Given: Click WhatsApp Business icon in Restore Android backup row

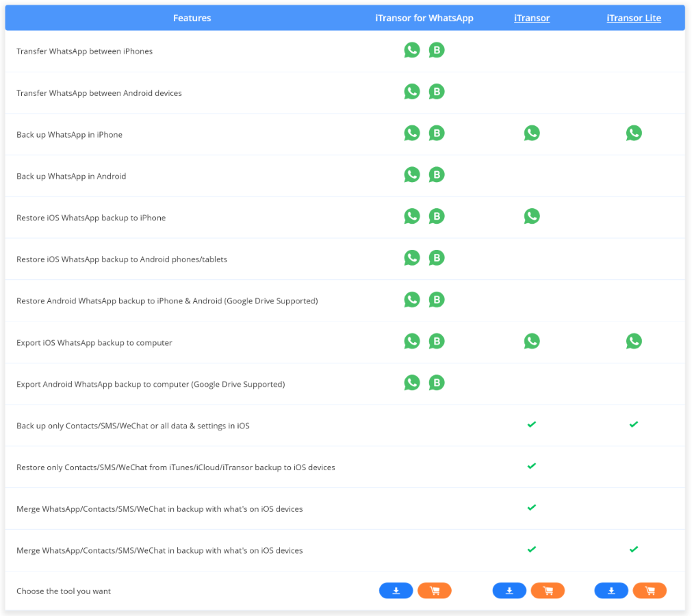Looking at the screenshot, I should (437, 300).
